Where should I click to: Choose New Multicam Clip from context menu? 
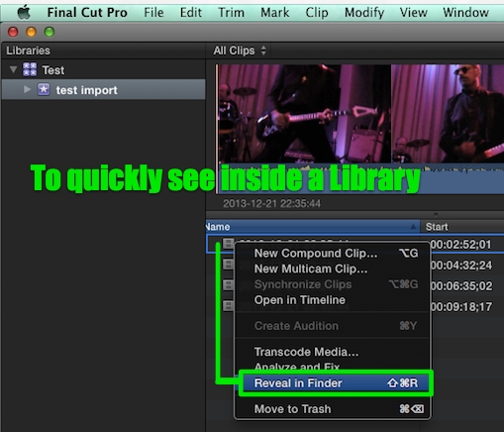pos(333,269)
